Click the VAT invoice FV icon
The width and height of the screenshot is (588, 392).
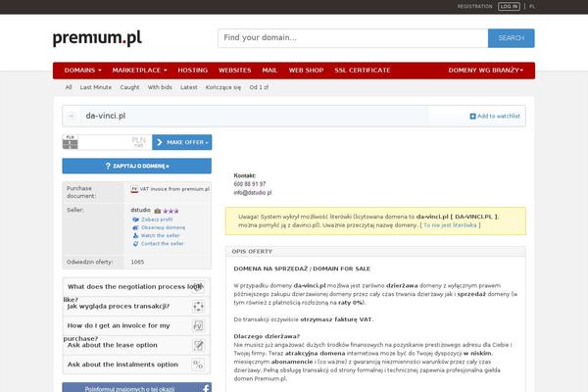(134, 189)
